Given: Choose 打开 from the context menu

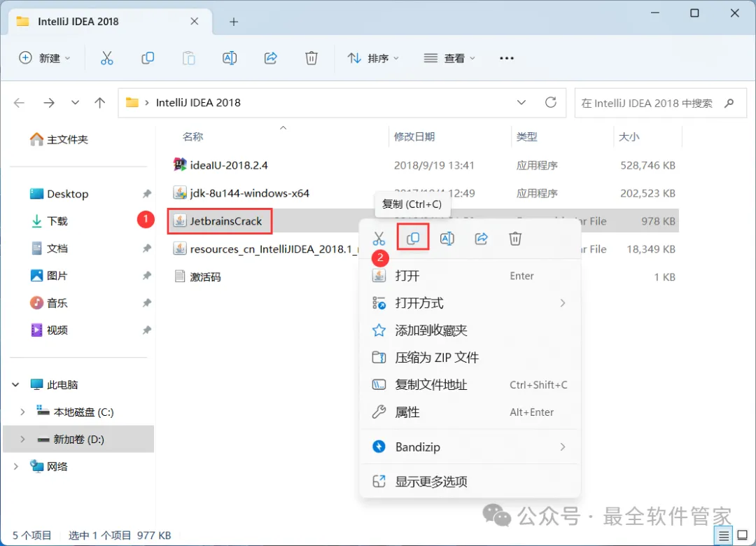Looking at the screenshot, I should pyautogui.click(x=470, y=276).
